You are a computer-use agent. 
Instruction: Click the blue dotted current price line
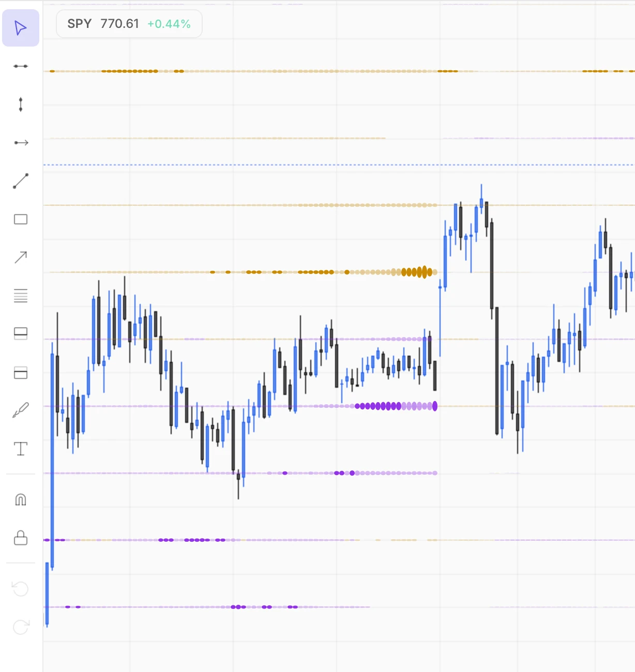tap(339, 165)
